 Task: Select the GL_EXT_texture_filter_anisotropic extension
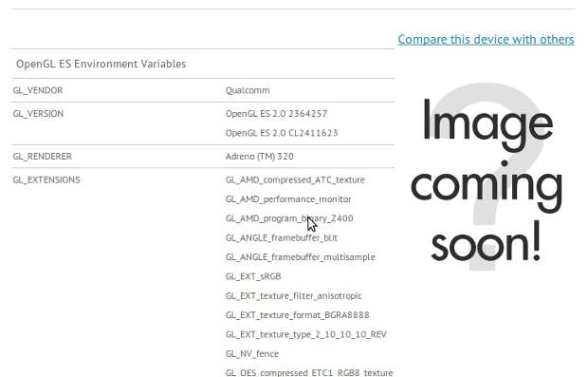(x=294, y=296)
